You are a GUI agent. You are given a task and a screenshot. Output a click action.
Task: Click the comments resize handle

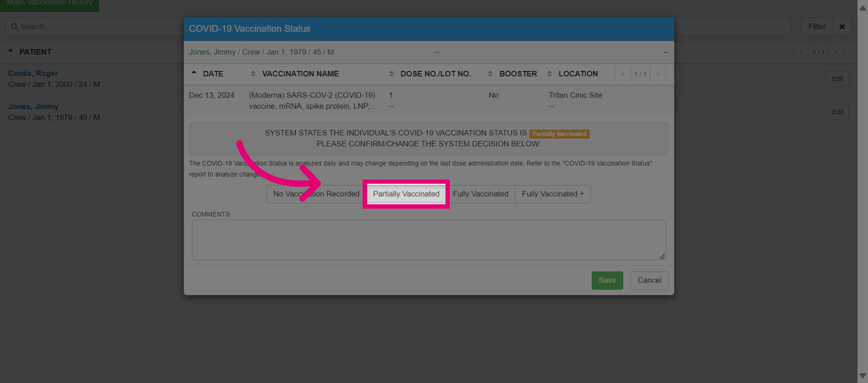click(x=662, y=257)
